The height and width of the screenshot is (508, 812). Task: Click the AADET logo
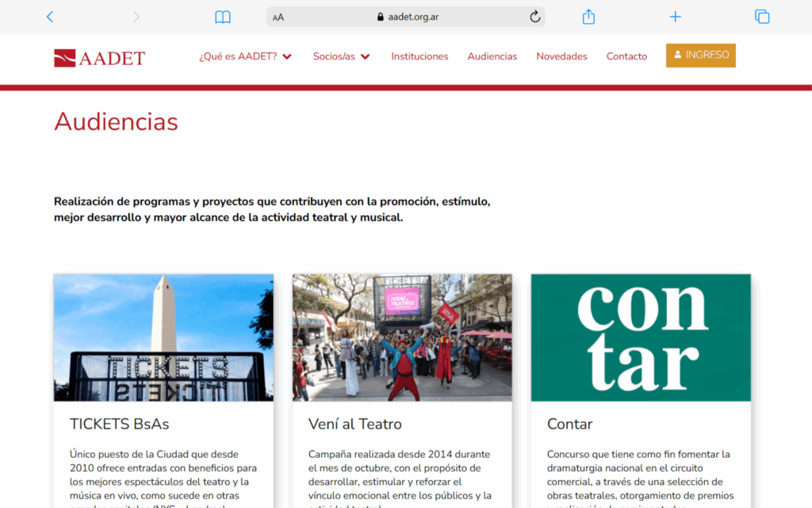(x=100, y=57)
